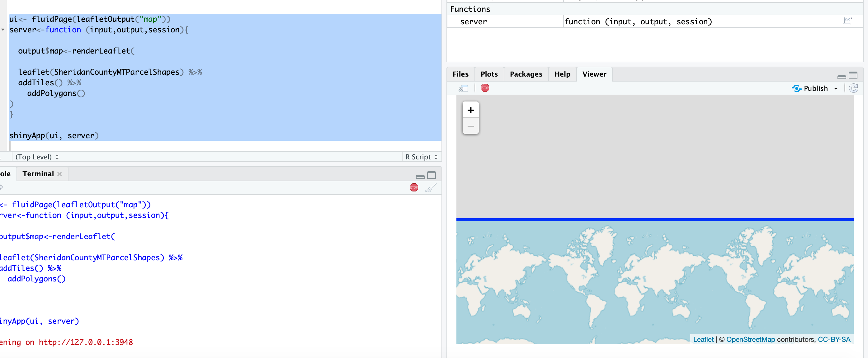Image resolution: width=868 pixels, height=358 pixels.
Task: Switch to the Packages tab
Action: pos(526,74)
